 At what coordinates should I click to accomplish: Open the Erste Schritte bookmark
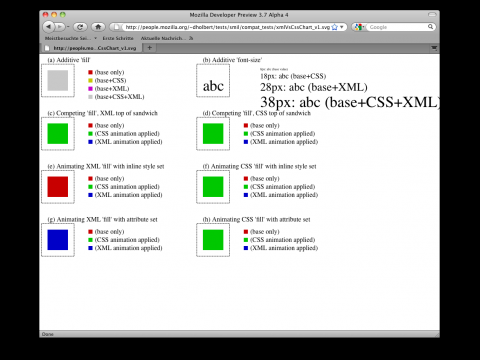click(x=118, y=38)
